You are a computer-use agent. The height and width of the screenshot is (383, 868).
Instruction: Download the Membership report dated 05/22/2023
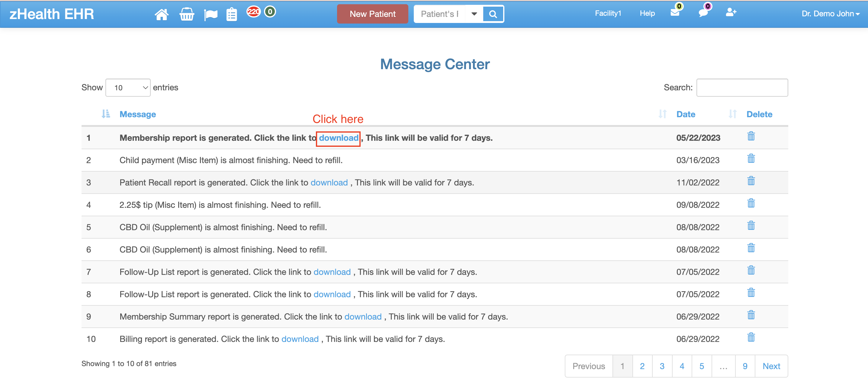[338, 138]
